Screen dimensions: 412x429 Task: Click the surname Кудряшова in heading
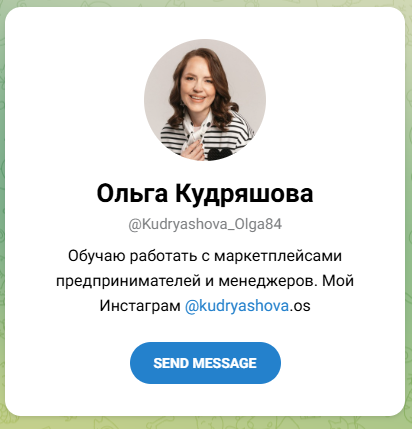pyautogui.click(x=244, y=193)
